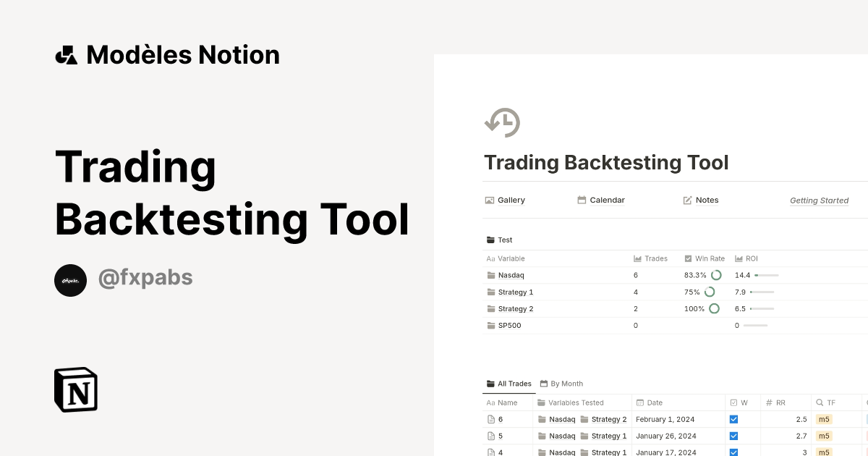Image resolution: width=868 pixels, height=456 pixels.
Task: Click the page icon next to trade 6
Action: coord(490,419)
